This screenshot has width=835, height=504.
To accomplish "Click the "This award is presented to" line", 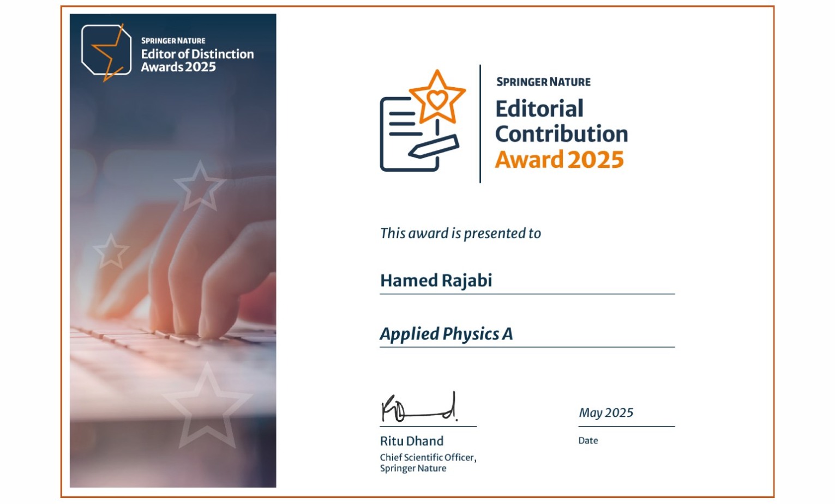I will [460, 233].
